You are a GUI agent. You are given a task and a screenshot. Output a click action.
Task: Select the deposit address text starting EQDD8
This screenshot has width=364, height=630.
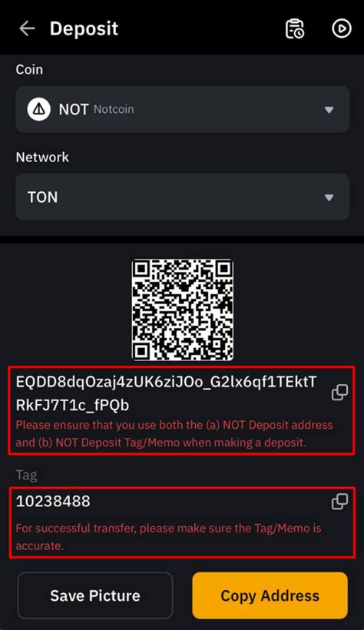point(167,393)
